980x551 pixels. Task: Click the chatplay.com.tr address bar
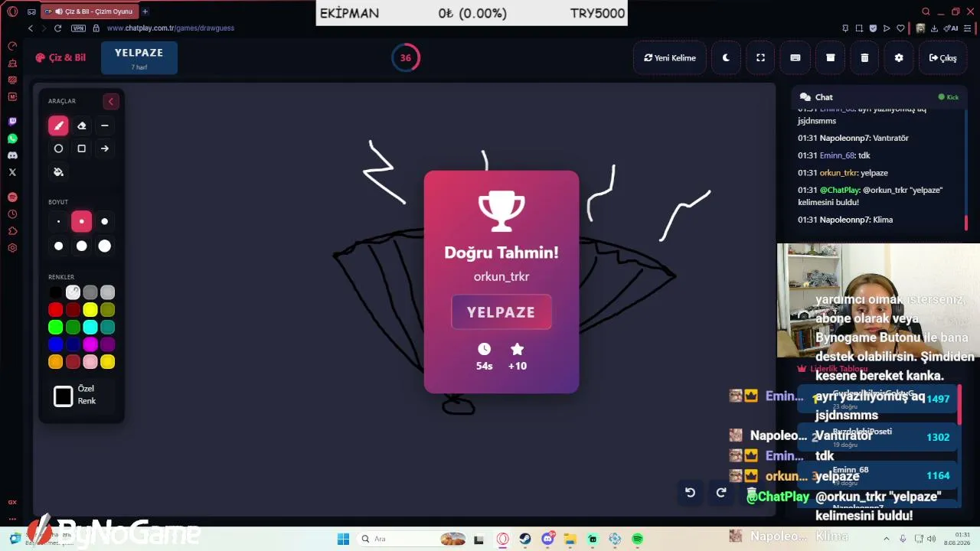[170, 28]
